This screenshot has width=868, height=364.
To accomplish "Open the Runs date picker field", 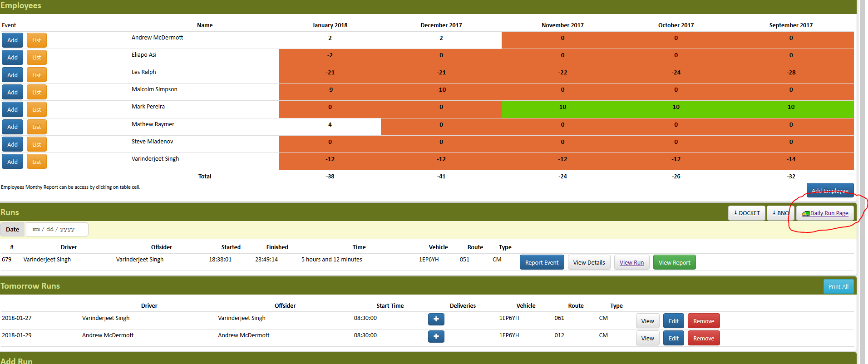I will pyautogui.click(x=57, y=229).
